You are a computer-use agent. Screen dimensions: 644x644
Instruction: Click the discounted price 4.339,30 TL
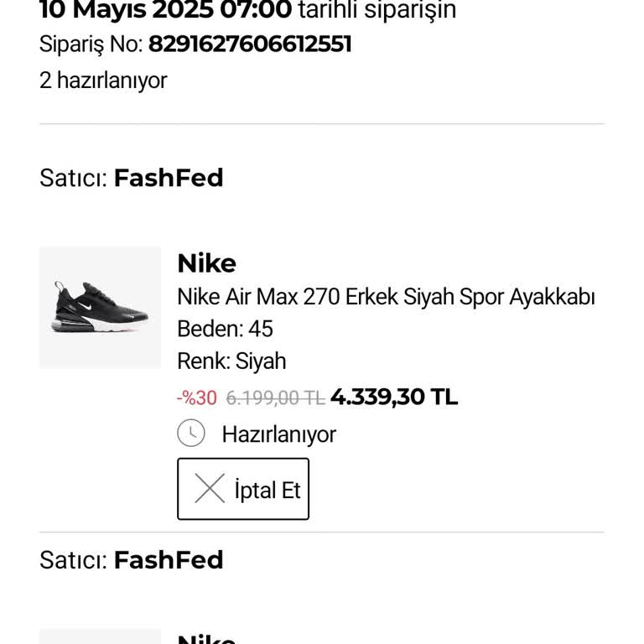[394, 397]
